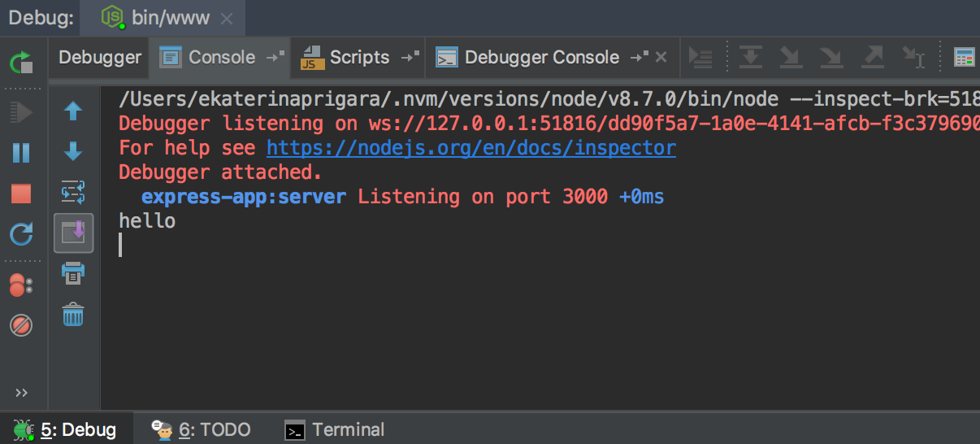
Task: Expand hidden sidebar actions double chevron
Action: (x=22, y=394)
